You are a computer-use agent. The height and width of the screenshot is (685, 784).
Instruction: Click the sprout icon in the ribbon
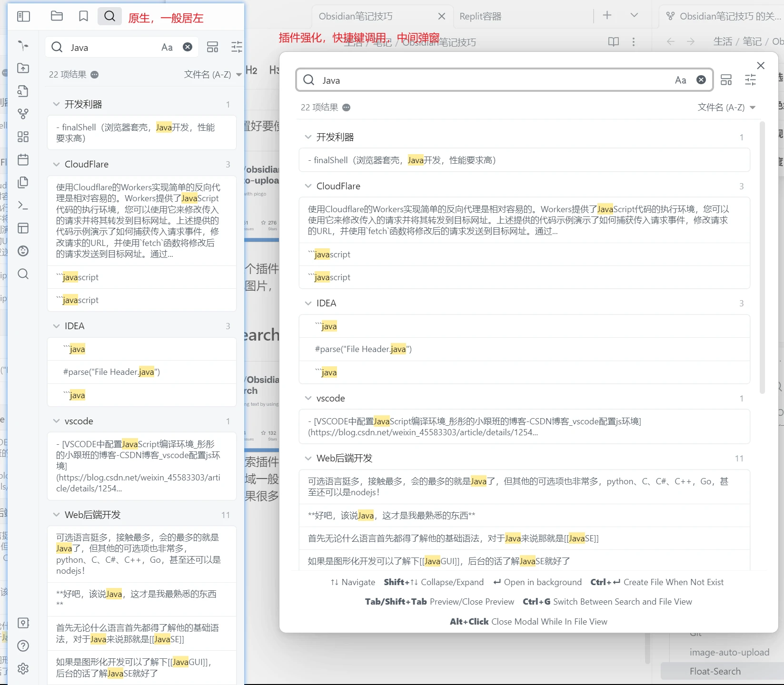[x=23, y=45]
